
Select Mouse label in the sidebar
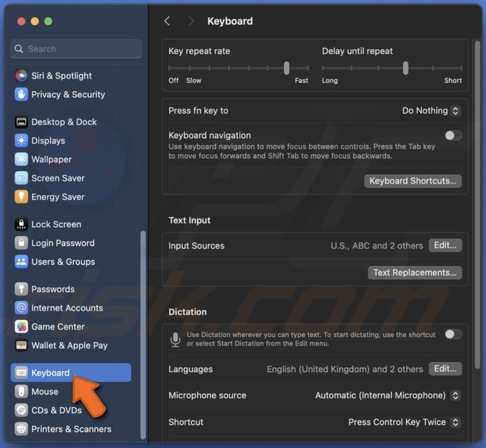(x=45, y=391)
